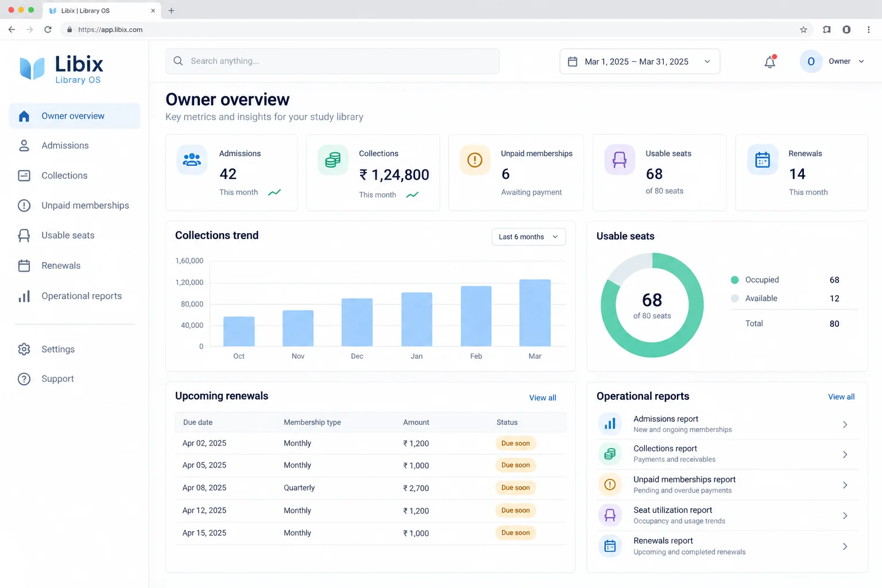Click the Libix logo in the sidebar
Screen dimensions: 882x588
click(61, 69)
